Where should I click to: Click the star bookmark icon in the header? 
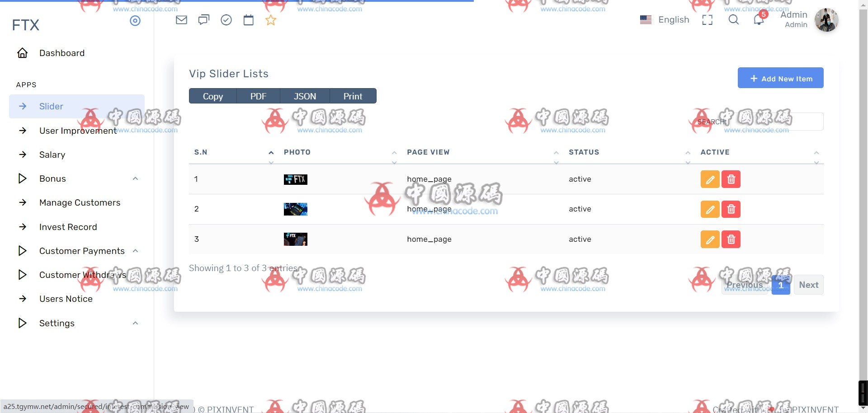pos(271,19)
